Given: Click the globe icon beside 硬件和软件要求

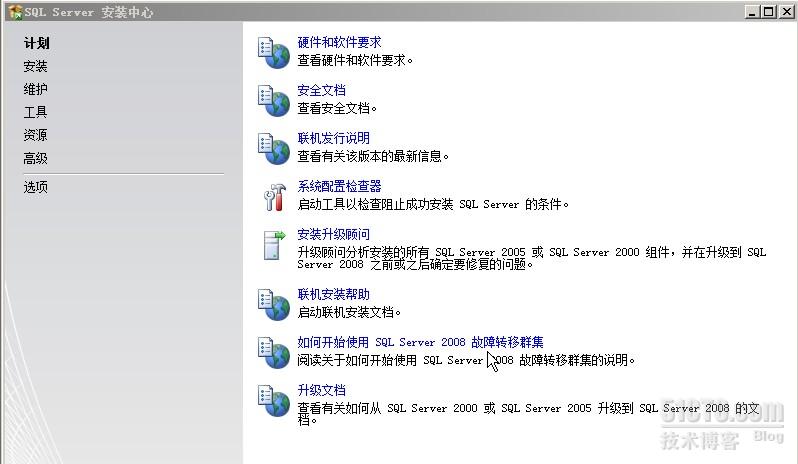Looking at the screenshot, I should [x=274, y=53].
